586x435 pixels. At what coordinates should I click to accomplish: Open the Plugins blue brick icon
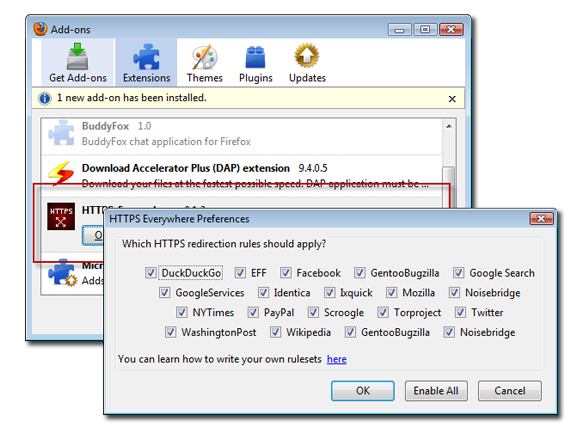255,57
